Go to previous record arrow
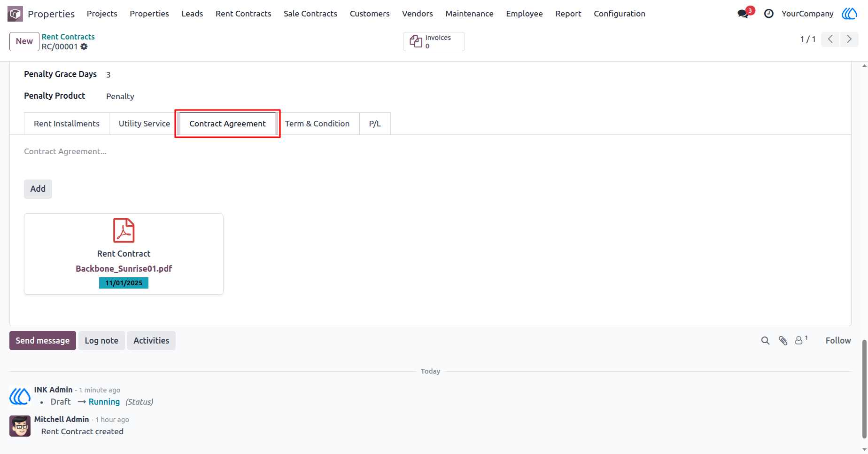Screen dimensions: 868x454 pyautogui.click(x=830, y=39)
